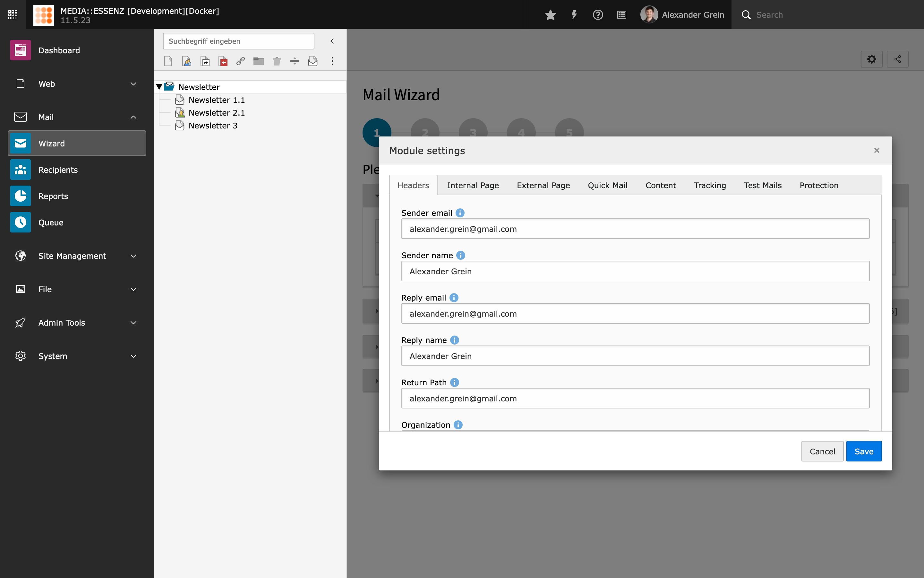The height and width of the screenshot is (578, 924).
Task: Focus the Reply email input field
Action: click(635, 314)
